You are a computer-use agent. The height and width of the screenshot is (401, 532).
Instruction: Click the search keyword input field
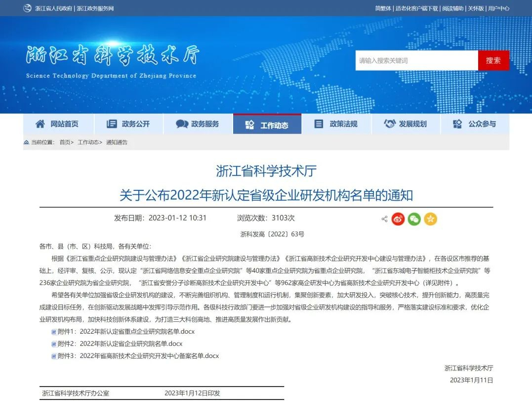click(x=416, y=60)
